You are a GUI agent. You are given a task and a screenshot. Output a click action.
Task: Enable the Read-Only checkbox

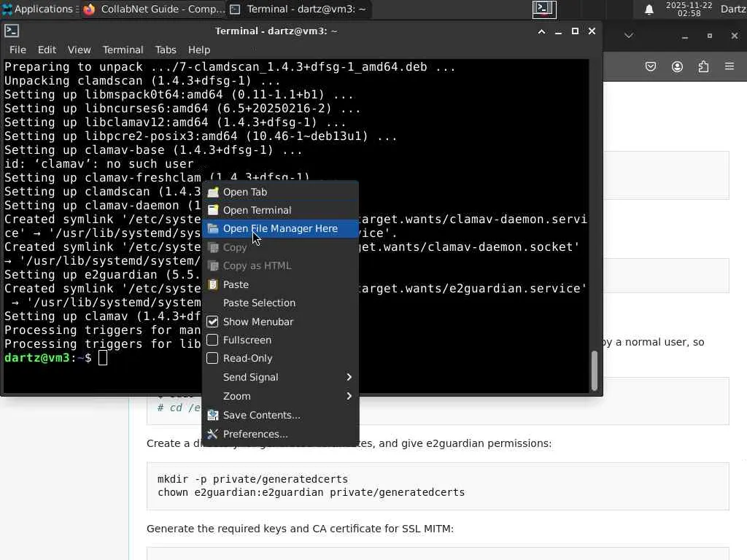(x=212, y=358)
